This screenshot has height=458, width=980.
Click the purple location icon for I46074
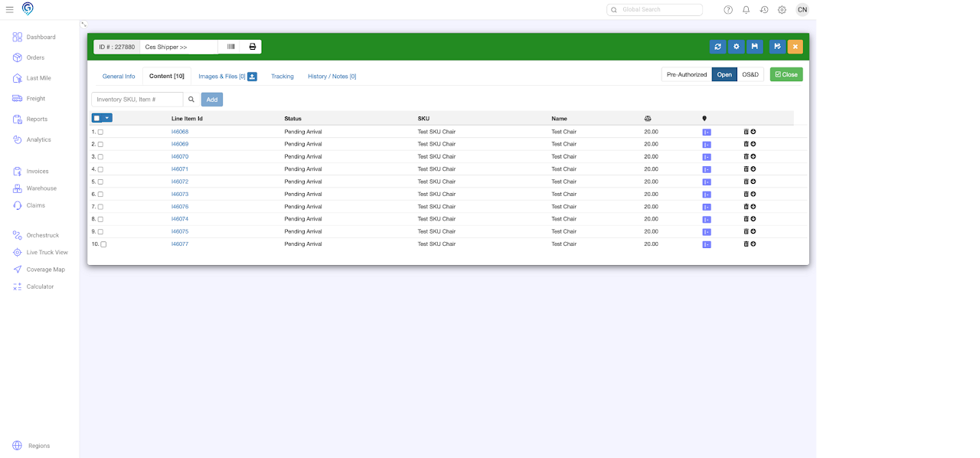706,219
